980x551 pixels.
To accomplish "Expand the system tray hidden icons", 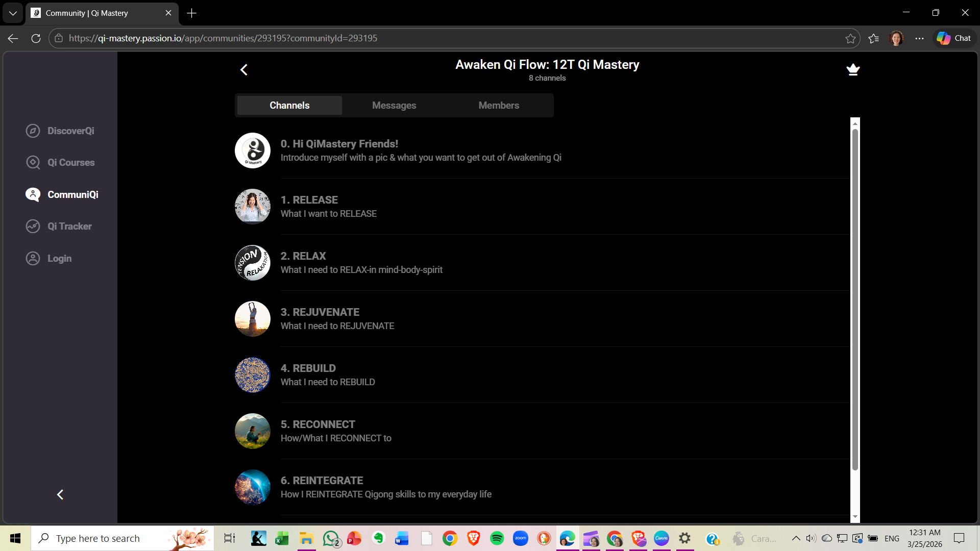I will click(796, 538).
